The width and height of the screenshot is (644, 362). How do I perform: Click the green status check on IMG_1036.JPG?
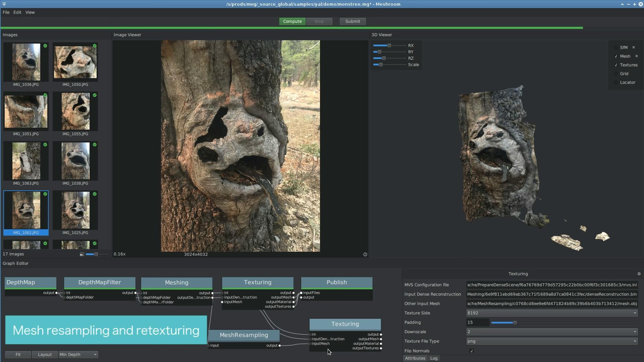(x=45, y=46)
